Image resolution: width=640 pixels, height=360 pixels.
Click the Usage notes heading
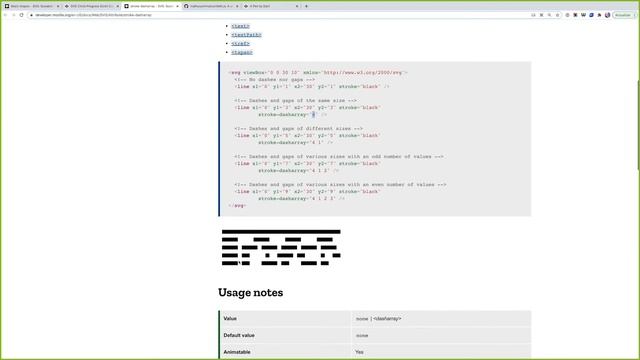(x=251, y=292)
